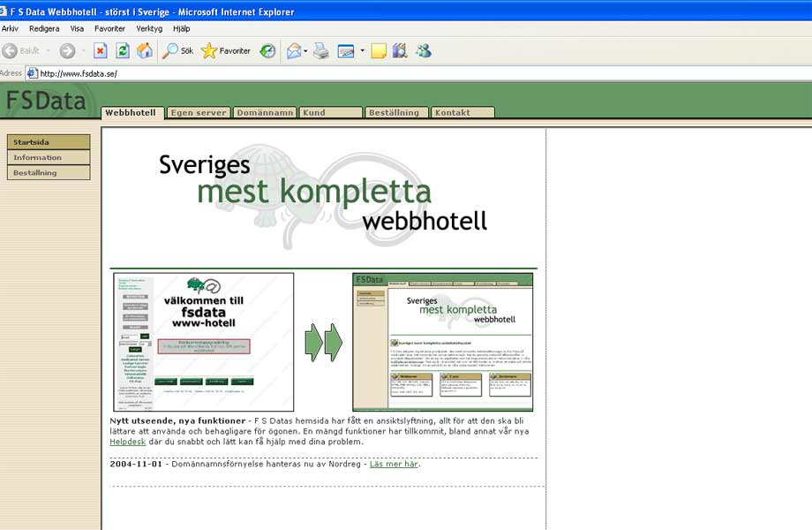Click the Mail envelope icon
The height and width of the screenshot is (530, 812).
pyautogui.click(x=294, y=50)
